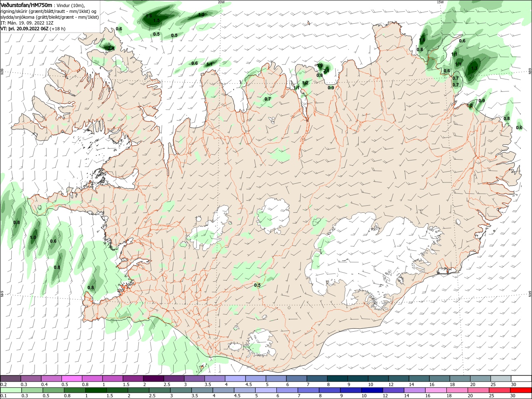The image size is (532, 399).
Task: Click the '0.7' rain value over northern inland
Action: [268, 99]
